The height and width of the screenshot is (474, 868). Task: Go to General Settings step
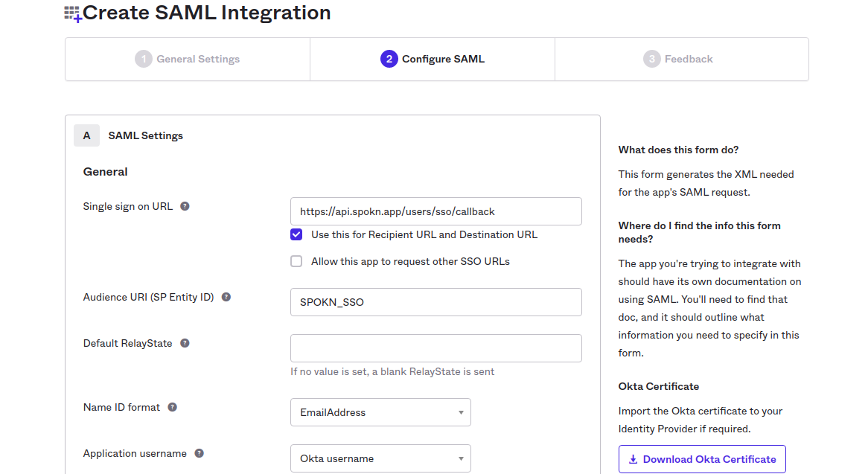point(188,60)
